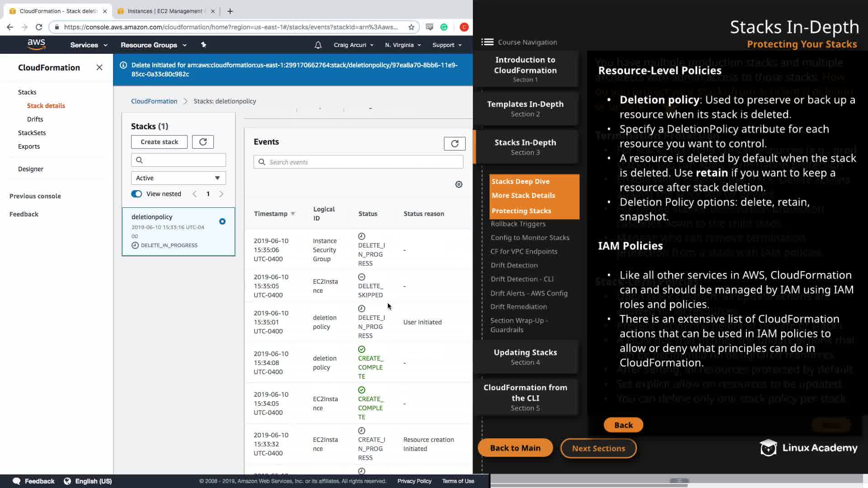Click the AWS logo home icon

pos(36,44)
